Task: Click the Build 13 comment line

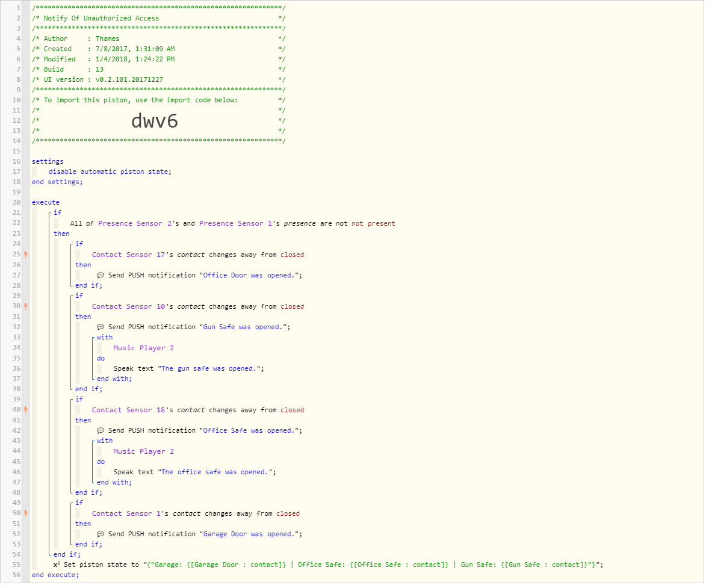Action: (x=159, y=70)
